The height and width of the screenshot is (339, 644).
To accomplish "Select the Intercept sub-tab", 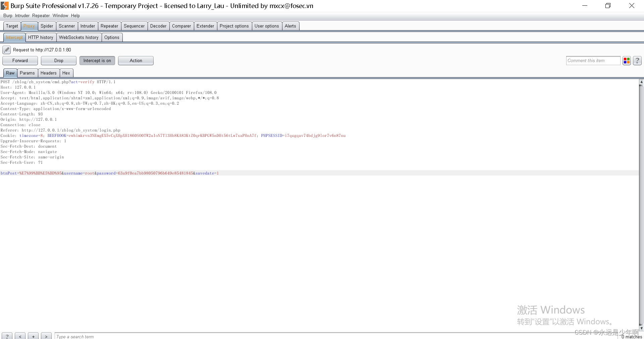I will pos(14,38).
